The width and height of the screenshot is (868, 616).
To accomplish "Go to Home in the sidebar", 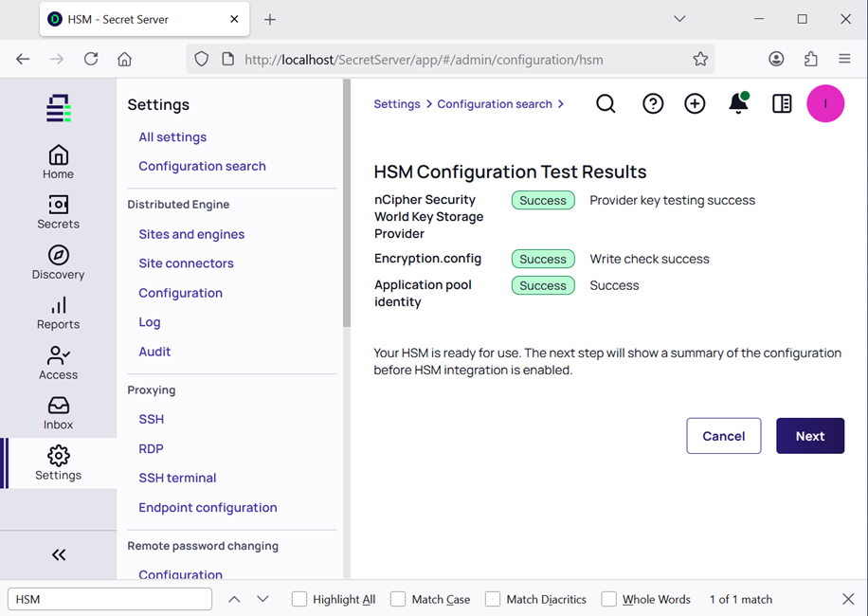I will point(58,162).
